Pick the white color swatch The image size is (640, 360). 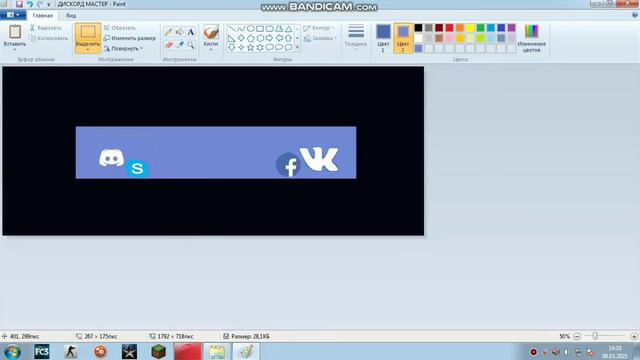pyautogui.click(x=418, y=38)
